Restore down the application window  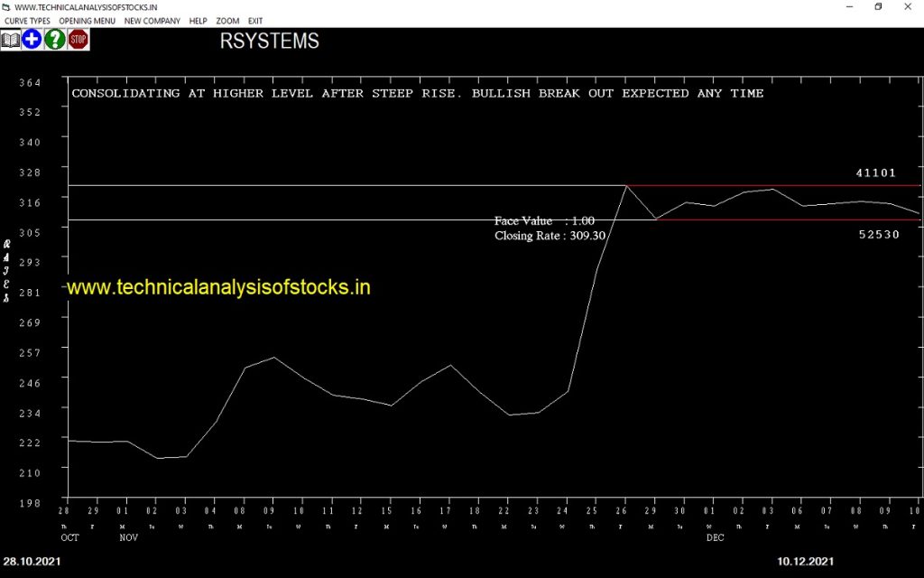pos(878,7)
